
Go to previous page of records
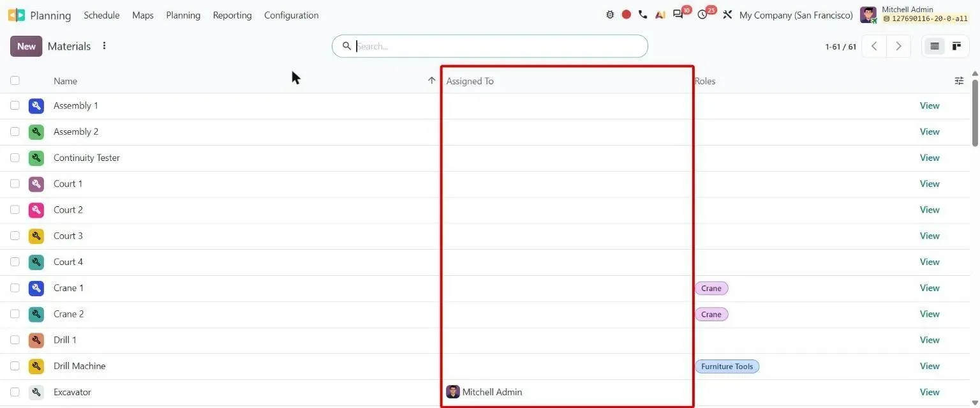[x=874, y=46]
